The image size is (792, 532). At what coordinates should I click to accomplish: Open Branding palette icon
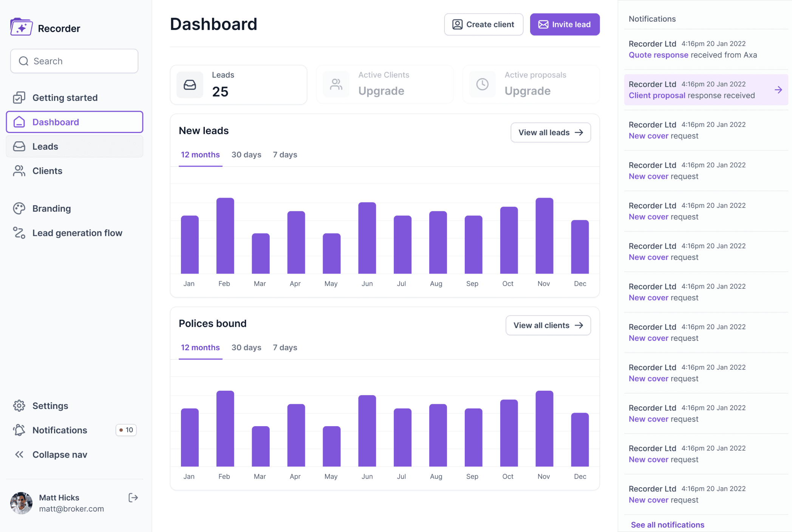coord(19,209)
